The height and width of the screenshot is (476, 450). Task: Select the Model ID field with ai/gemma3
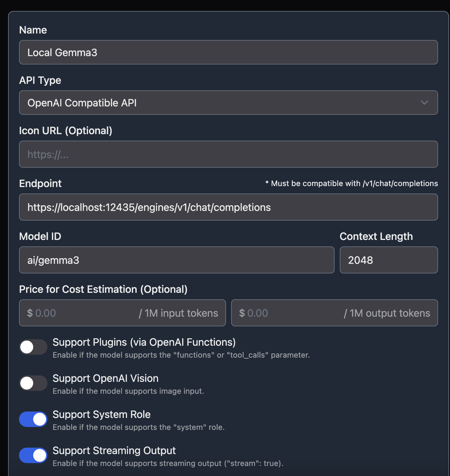click(177, 260)
